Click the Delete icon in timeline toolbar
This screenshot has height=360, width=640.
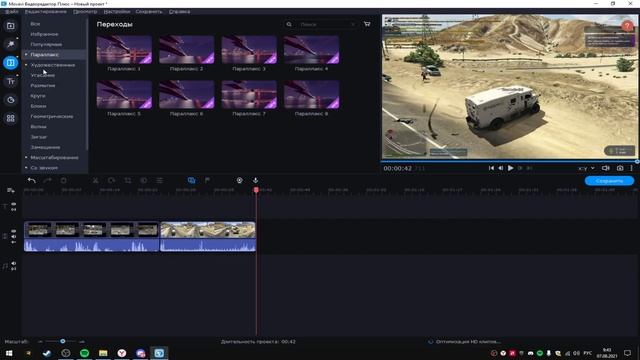pyautogui.click(x=64, y=180)
